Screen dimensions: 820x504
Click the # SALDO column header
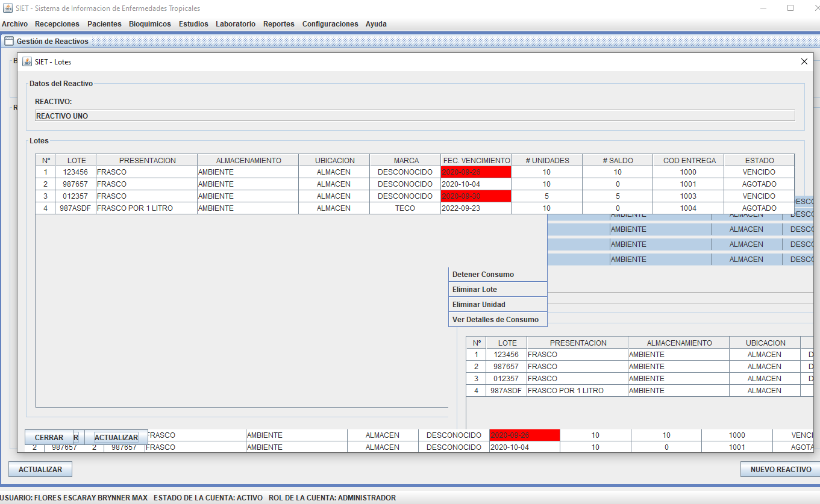618,160
